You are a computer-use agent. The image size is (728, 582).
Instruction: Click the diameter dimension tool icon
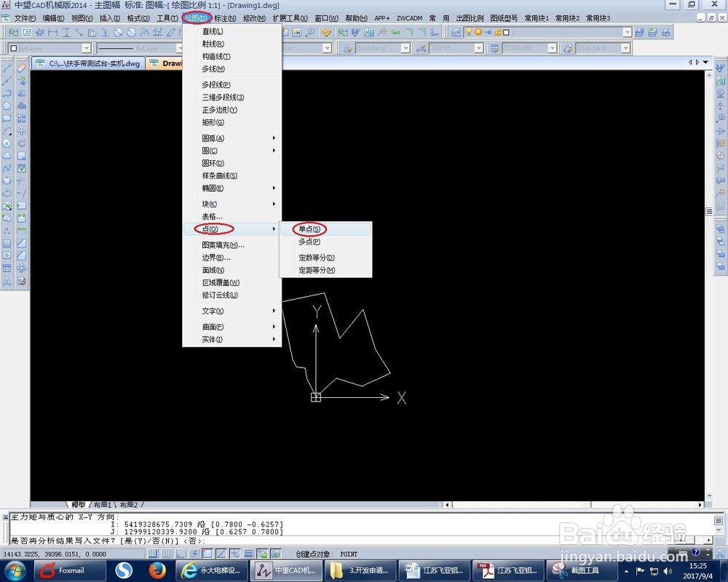coord(119,33)
